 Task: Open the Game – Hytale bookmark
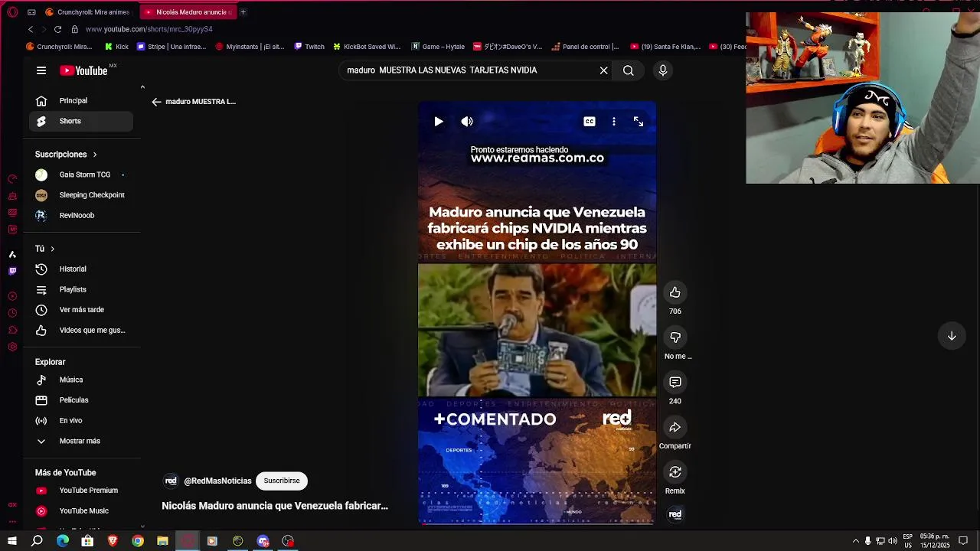[438, 47]
